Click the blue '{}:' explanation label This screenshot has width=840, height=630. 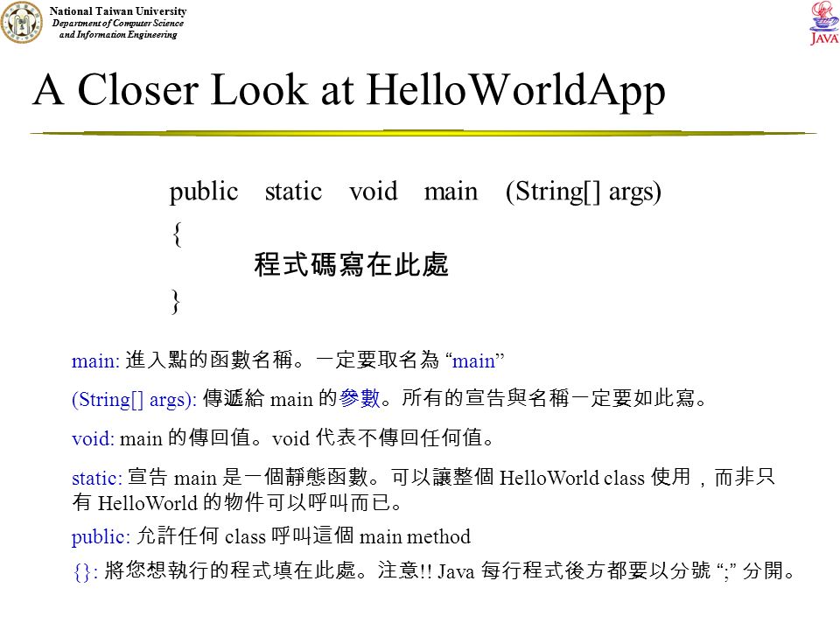(85, 571)
